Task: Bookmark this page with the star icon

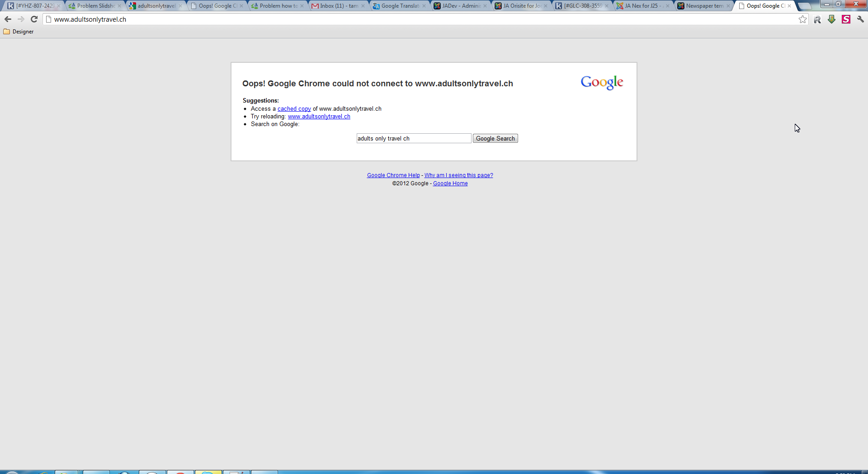Action: (x=802, y=19)
